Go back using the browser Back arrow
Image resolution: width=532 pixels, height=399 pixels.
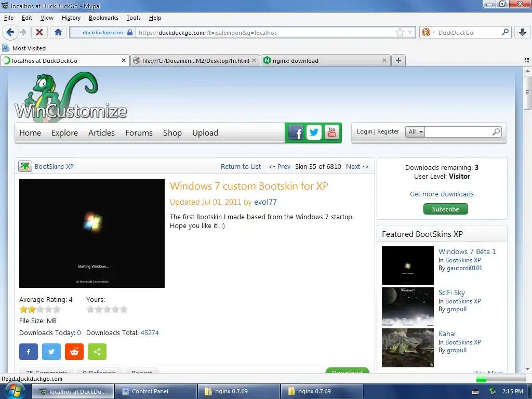[x=10, y=33]
